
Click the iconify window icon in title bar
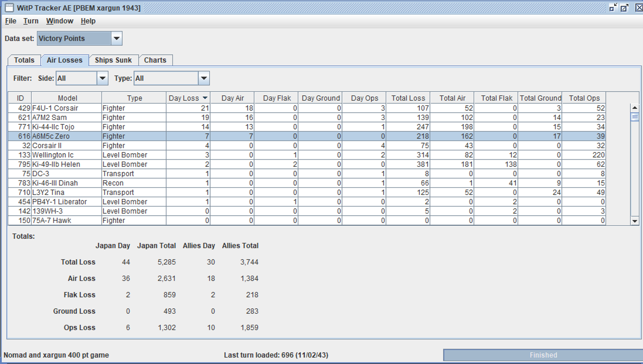pos(613,8)
